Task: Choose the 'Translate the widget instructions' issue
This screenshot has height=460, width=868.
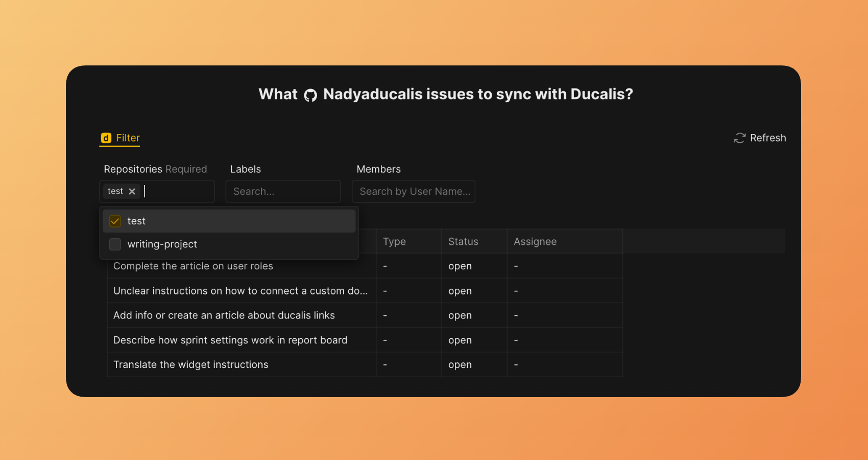Action: [190, 365]
